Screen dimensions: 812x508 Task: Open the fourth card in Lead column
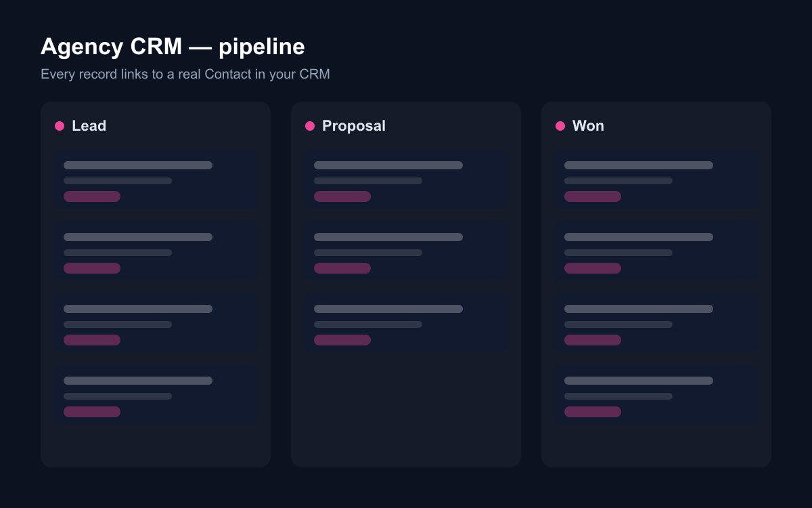coord(156,395)
